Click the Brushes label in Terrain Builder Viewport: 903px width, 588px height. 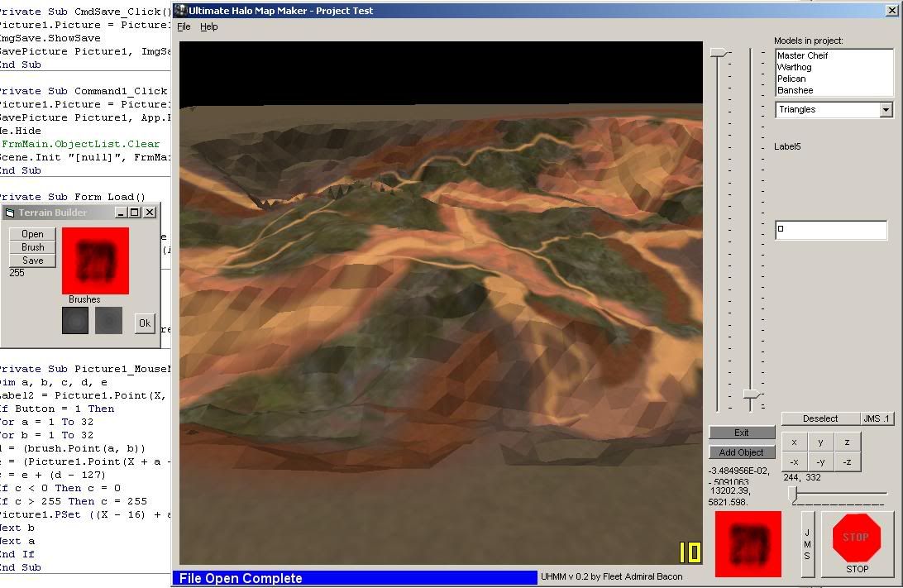(x=84, y=299)
